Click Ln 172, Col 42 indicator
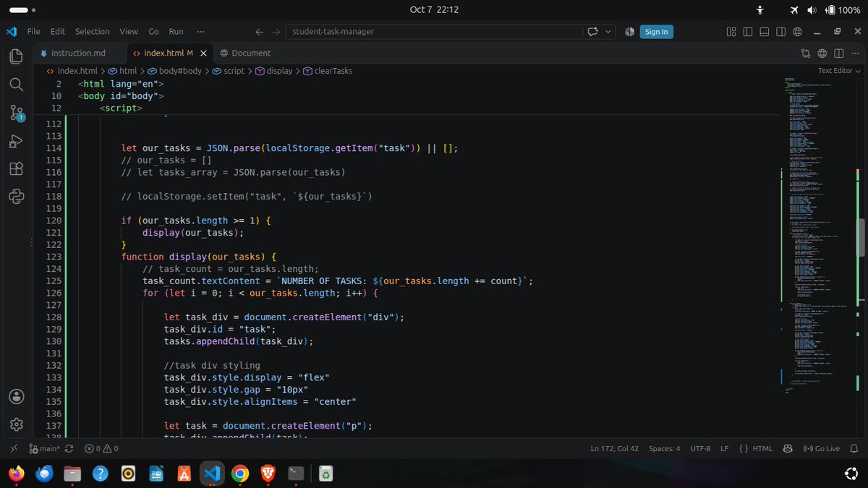 pos(614,448)
